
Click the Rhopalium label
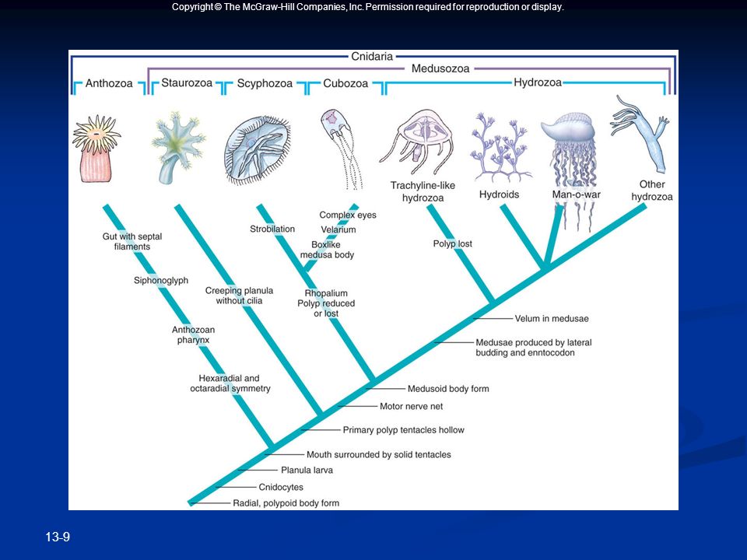tap(326, 293)
